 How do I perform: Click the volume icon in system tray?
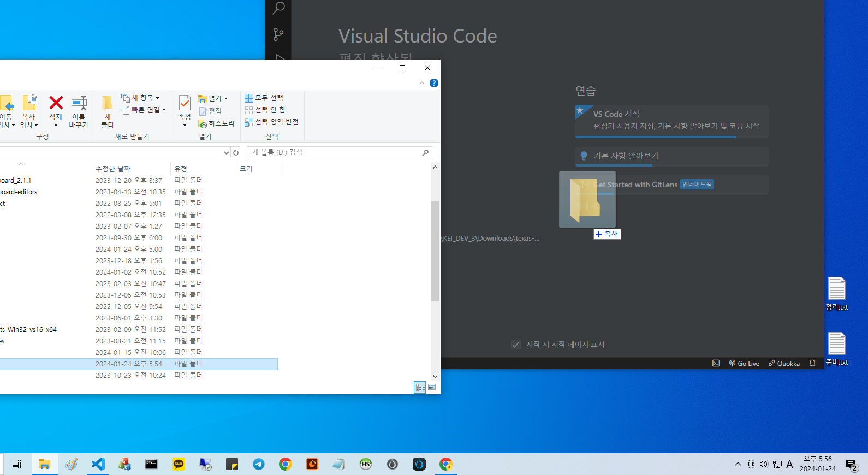coord(764,464)
